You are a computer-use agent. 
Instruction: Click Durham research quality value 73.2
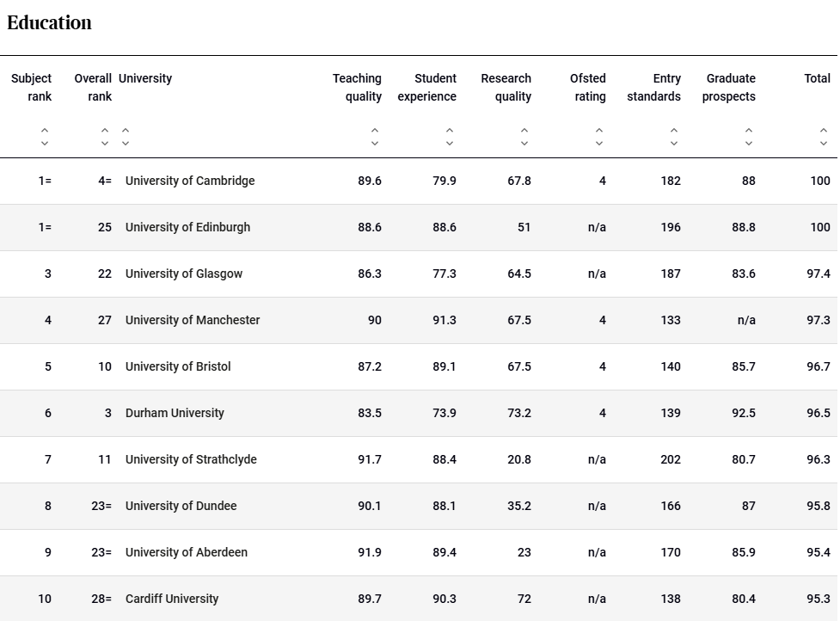pyautogui.click(x=519, y=413)
